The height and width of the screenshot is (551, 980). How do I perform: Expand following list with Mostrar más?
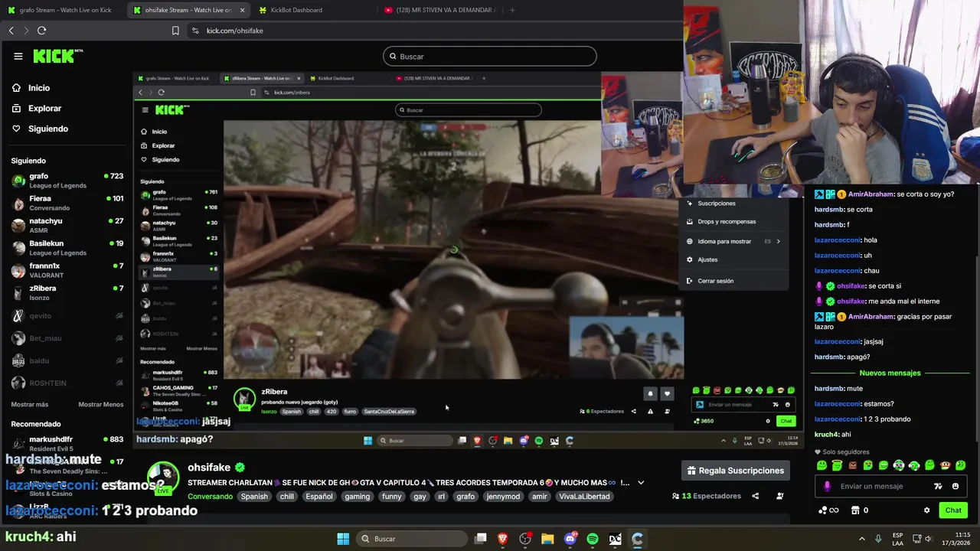tap(30, 404)
